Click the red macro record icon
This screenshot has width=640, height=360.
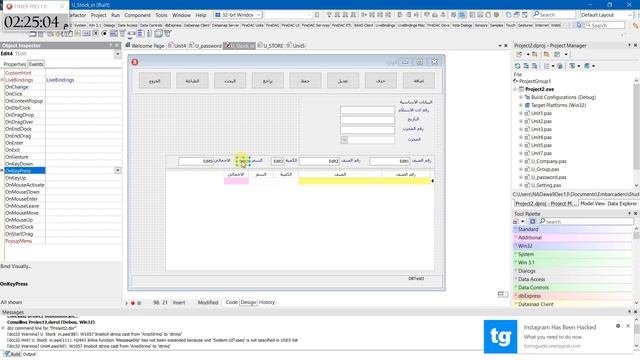pyautogui.click(x=133, y=303)
